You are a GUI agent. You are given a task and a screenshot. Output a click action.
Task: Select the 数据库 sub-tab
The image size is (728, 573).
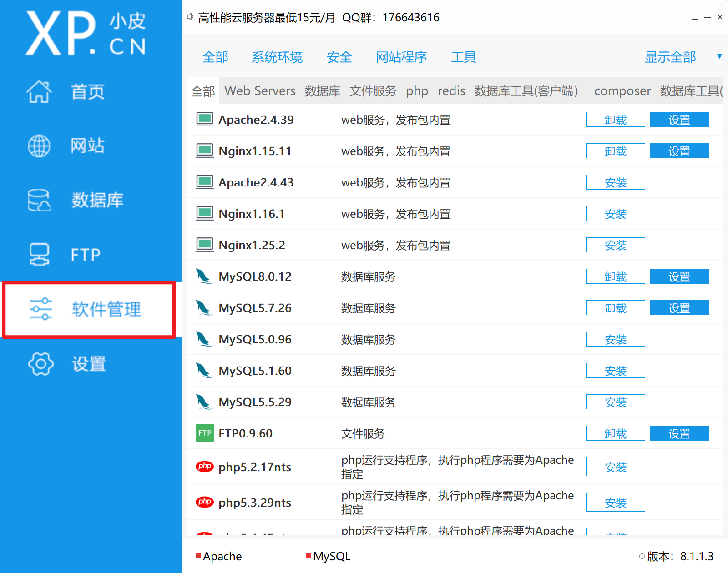323,91
